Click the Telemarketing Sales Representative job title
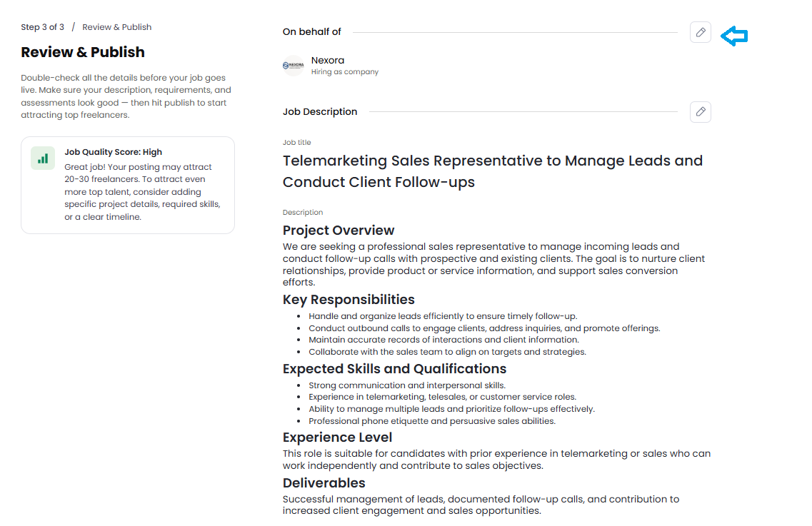 click(493, 171)
